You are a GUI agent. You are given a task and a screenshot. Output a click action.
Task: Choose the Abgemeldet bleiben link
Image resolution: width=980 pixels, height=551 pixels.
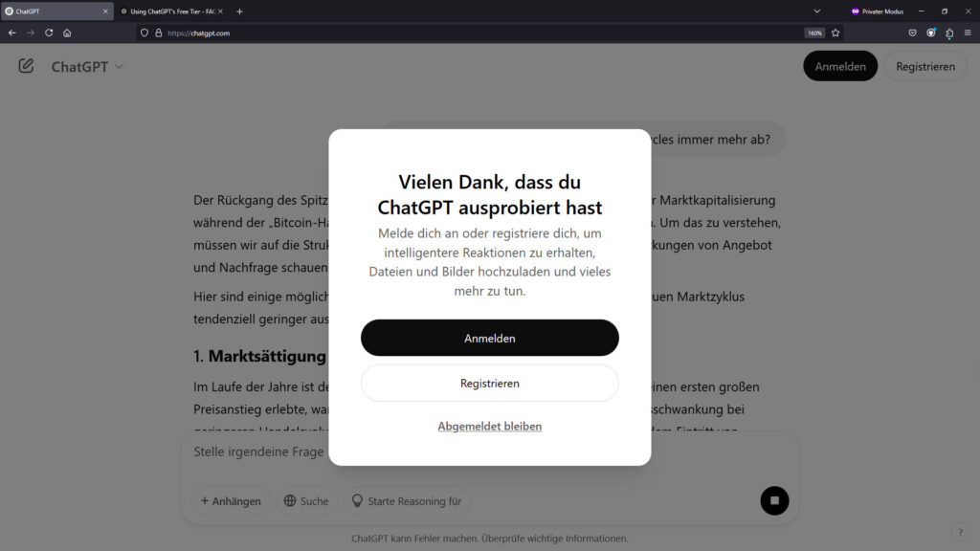point(489,426)
